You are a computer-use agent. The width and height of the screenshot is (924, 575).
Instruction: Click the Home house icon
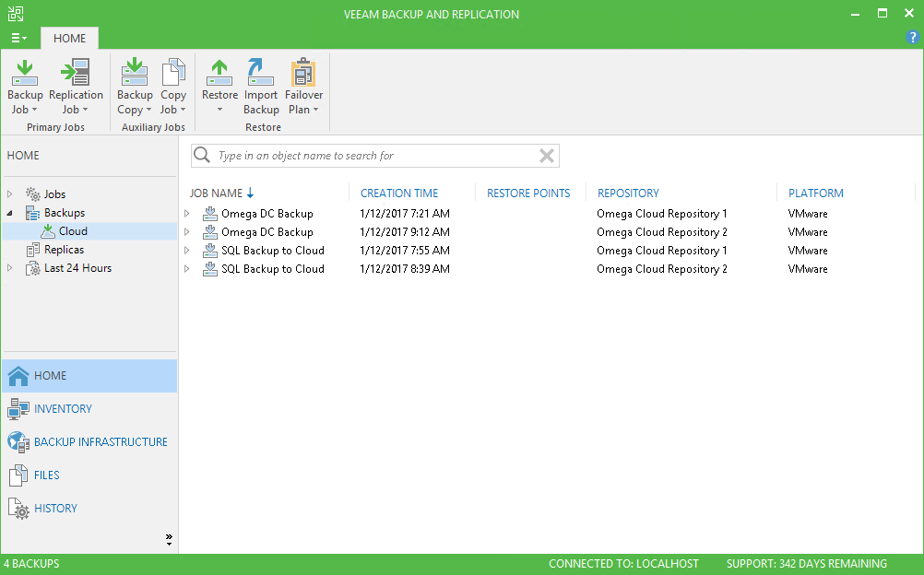[x=18, y=376]
